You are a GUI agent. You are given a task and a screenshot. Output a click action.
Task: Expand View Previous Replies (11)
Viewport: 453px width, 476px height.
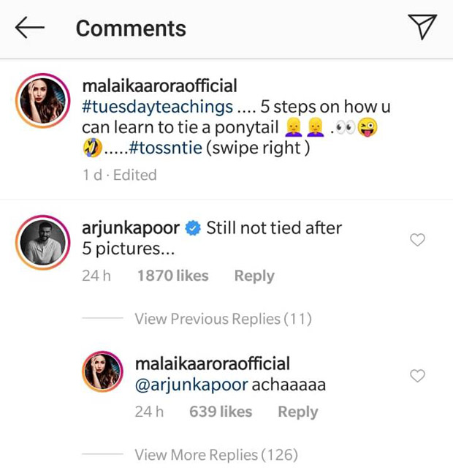(223, 319)
